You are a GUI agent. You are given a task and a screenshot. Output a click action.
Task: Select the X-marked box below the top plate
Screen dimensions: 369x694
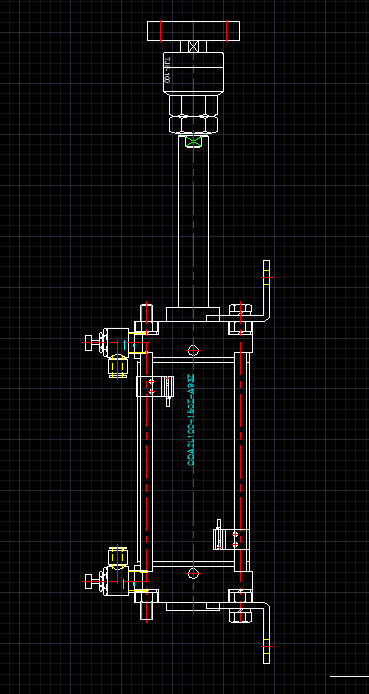coord(193,46)
